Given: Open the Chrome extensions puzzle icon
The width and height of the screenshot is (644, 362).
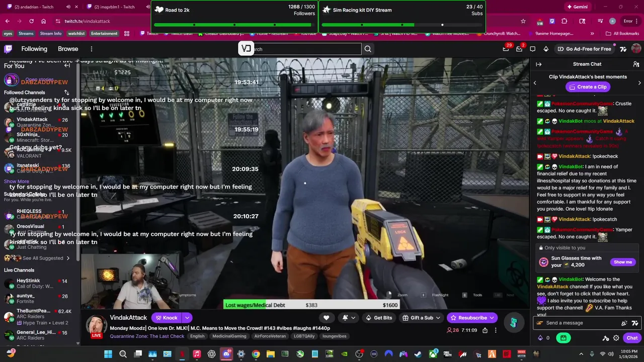Looking at the screenshot, I should point(564,21).
